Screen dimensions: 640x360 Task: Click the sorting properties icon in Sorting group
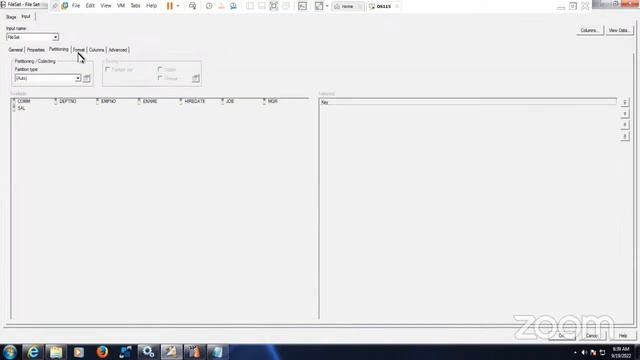point(196,78)
